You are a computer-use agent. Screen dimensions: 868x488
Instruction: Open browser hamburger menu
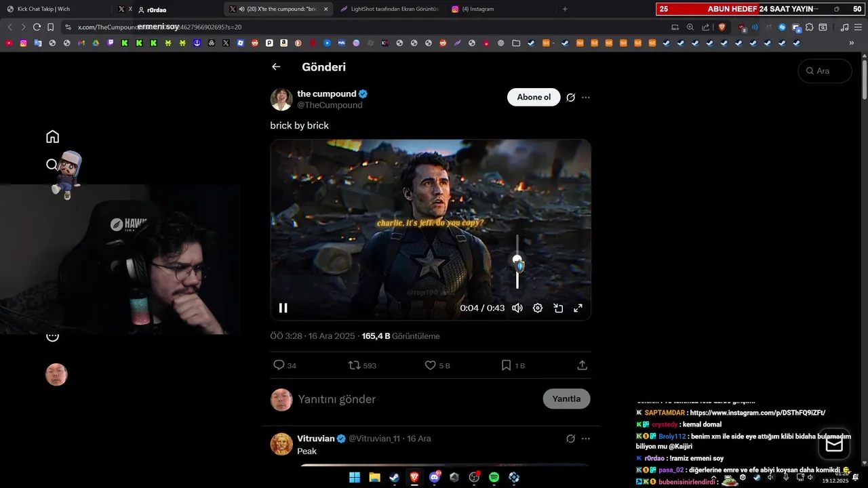(858, 27)
